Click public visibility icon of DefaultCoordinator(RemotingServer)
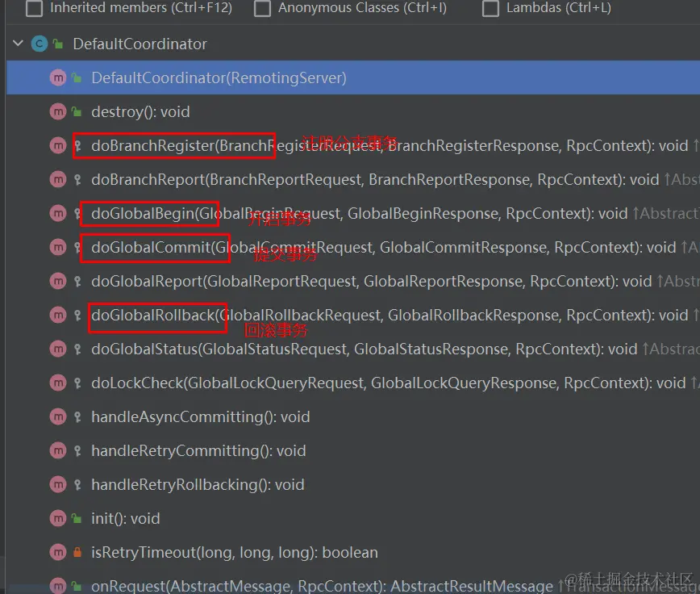Image resolution: width=700 pixels, height=594 pixels. click(x=77, y=77)
